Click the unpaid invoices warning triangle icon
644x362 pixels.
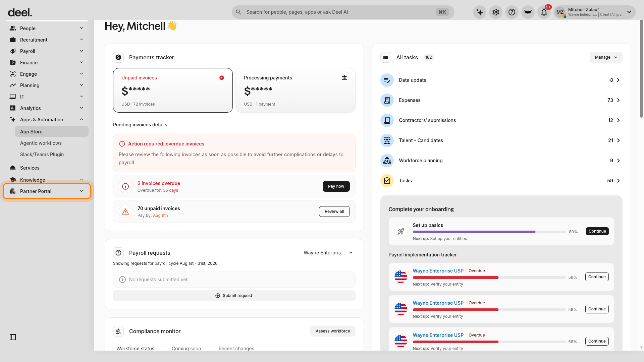coord(125,212)
